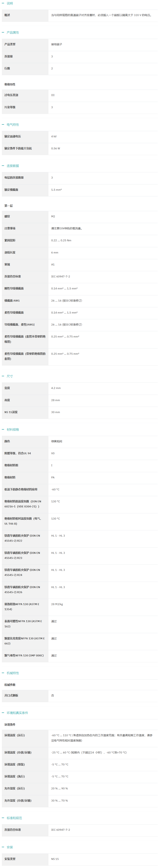Screen dimensions: 159x868
Task: Select the flammability rating V0
Action: tap(53, 453)
